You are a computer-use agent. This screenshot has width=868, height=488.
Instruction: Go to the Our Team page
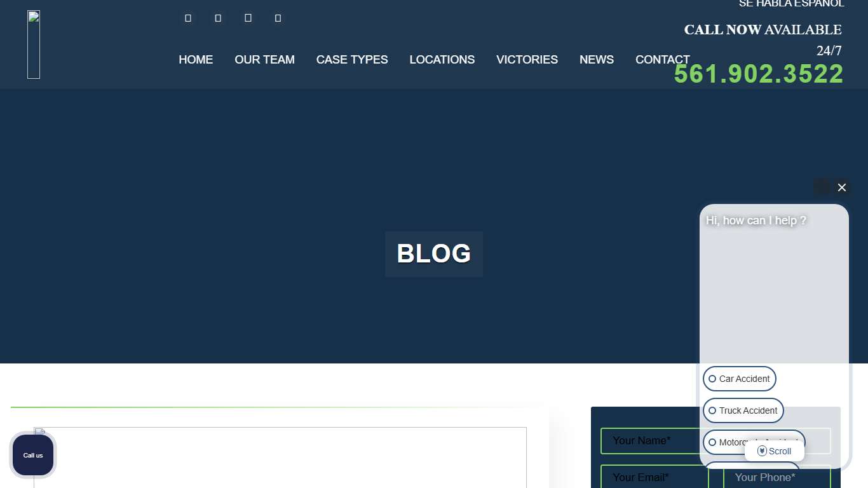[264, 60]
